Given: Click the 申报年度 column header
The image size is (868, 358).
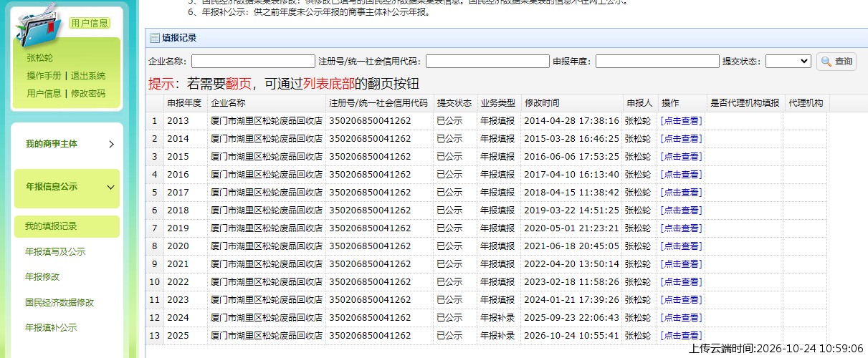Looking at the screenshot, I should pos(185,103).
